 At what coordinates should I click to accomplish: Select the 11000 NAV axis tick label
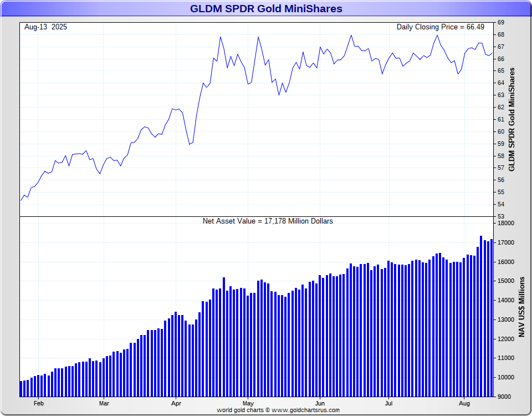click(x=506, y=358)
